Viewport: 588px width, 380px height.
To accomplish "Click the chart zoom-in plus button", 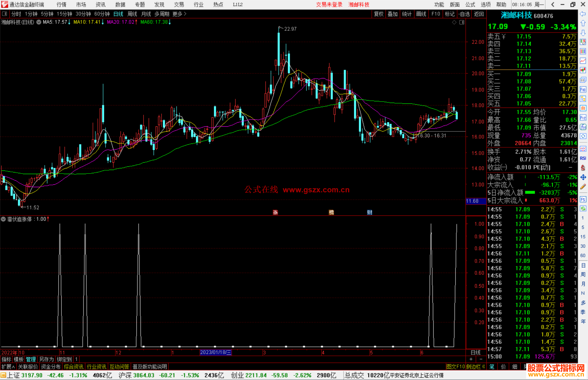I will [x=471, y=359].
